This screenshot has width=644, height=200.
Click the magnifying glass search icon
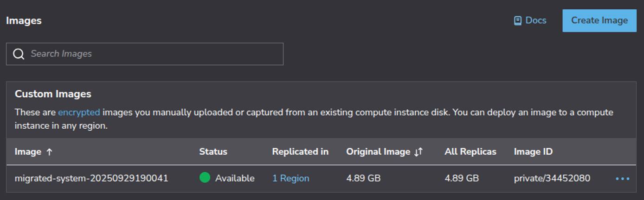click(x=19, y=54)
